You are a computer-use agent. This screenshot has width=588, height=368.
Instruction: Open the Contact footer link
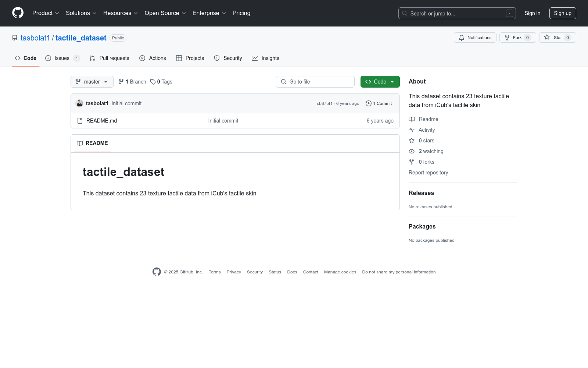[311, 272]
